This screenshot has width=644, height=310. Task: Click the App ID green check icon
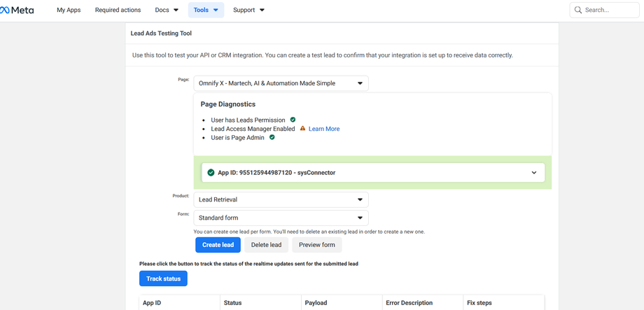pos(211,172)
